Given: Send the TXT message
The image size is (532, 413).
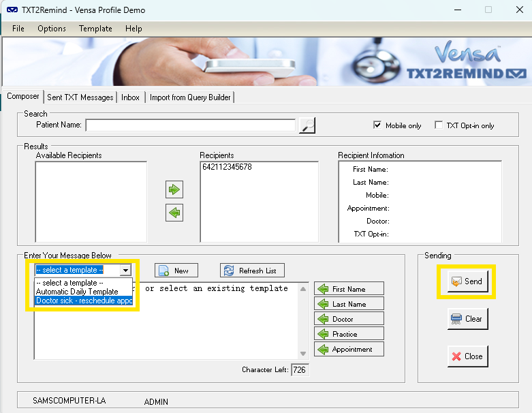Looking at the screenshot, I should coord(467,281).
